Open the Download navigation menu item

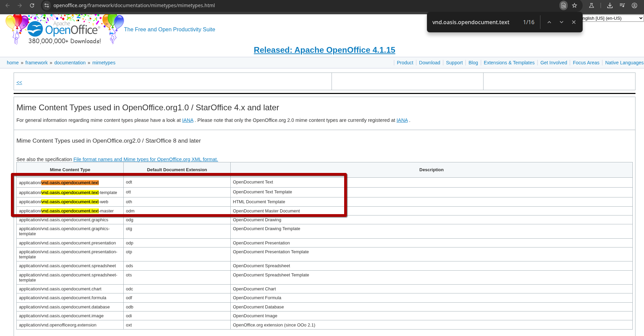429,63
